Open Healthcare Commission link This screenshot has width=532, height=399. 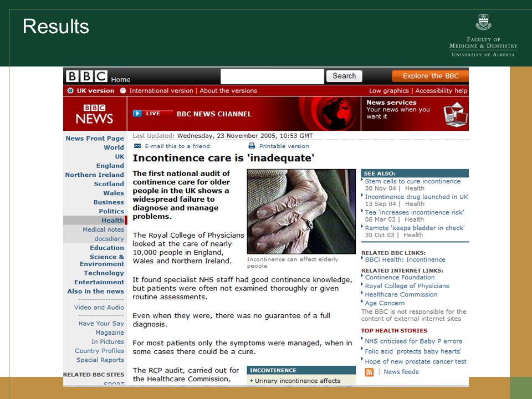pyautogui.click(x=401, y=294)
